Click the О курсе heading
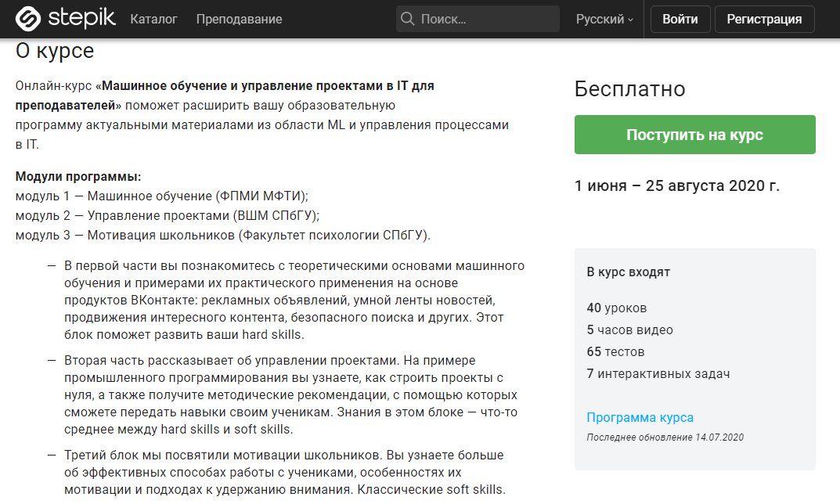 (x=55, y=51)
